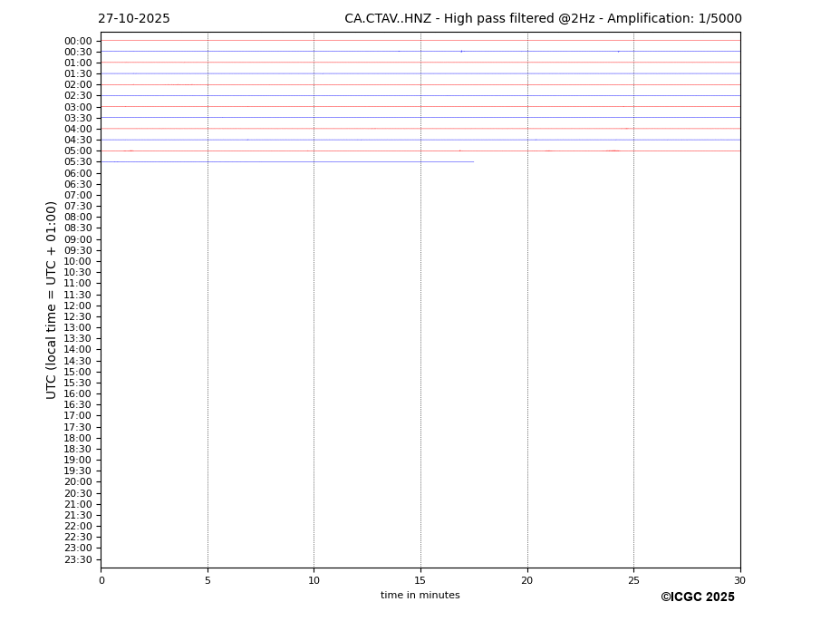This screenshot has height=631, width=840.
Task: Click the vertical UTC local time axis label
Action: point(53,300)
